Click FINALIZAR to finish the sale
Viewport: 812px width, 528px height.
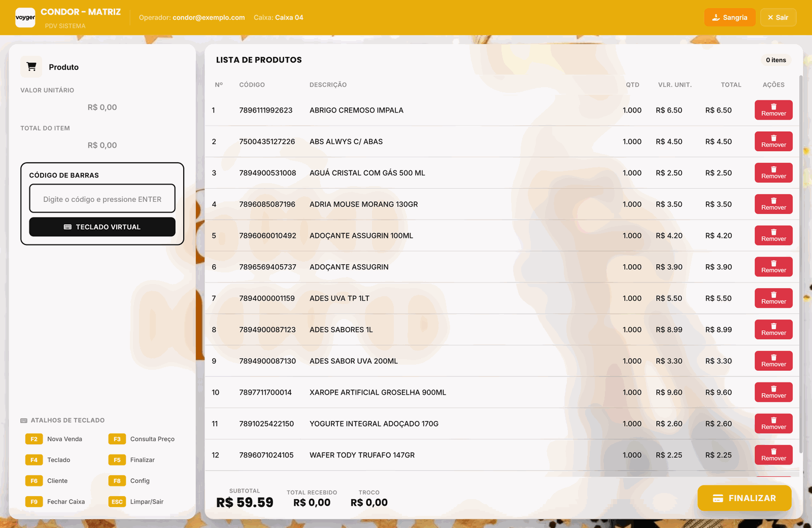coord(745,498)
